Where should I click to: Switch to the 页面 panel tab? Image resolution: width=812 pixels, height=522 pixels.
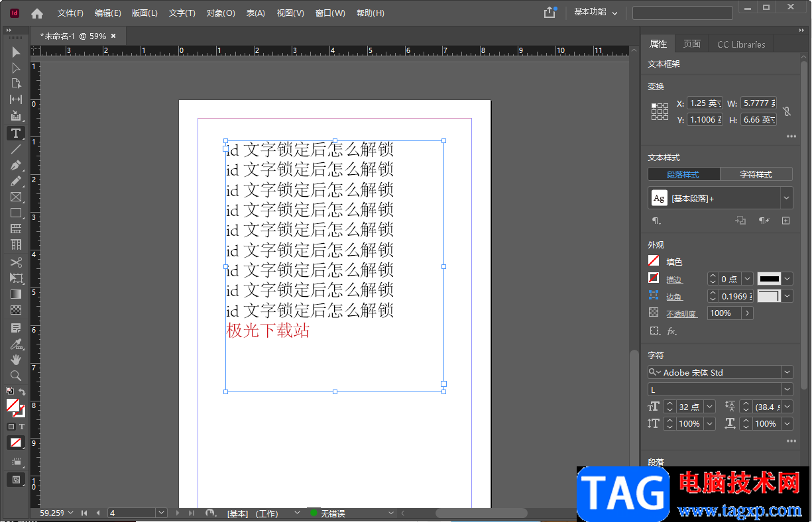[x=692, y=44]
